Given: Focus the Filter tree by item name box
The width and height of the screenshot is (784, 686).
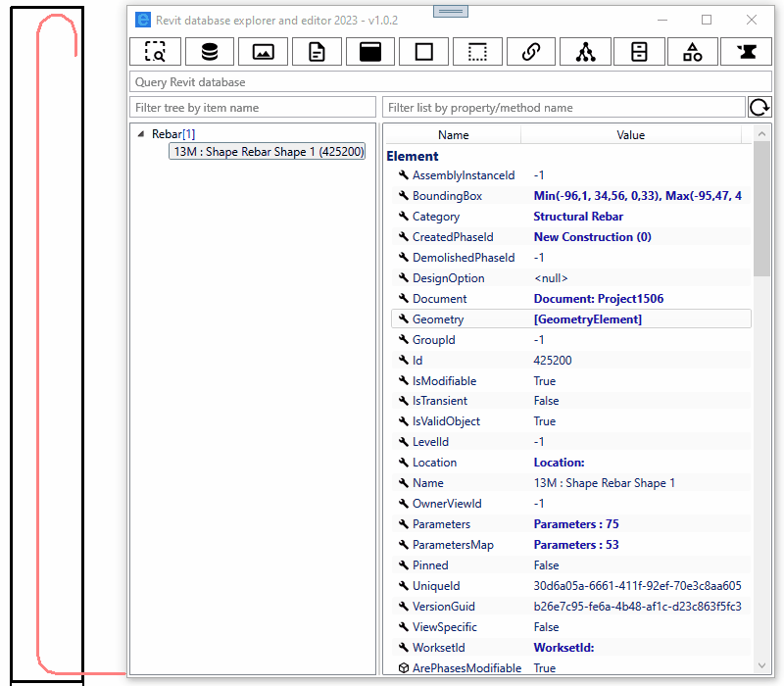Looking at the screenshot, I should (x=253, y=108).
